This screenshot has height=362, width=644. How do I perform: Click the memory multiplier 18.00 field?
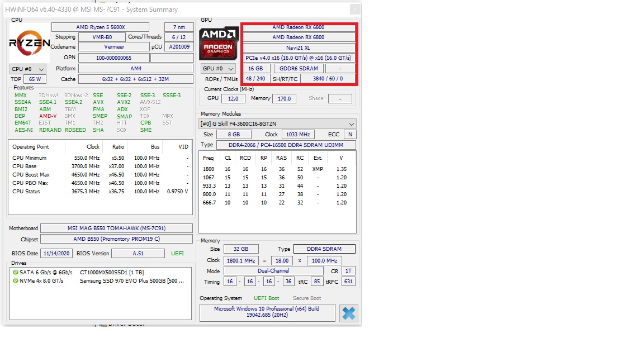[x=282, y=261]
